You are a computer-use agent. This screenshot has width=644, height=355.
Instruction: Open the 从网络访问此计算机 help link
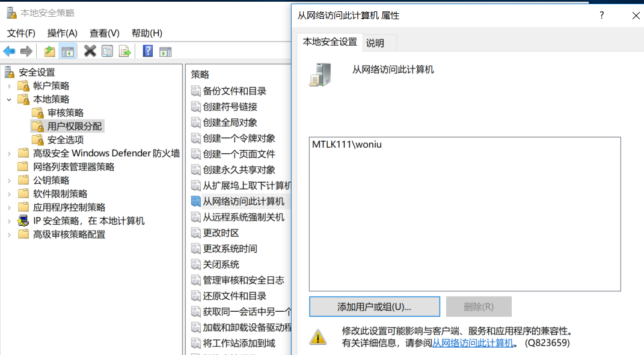[473, 343]
